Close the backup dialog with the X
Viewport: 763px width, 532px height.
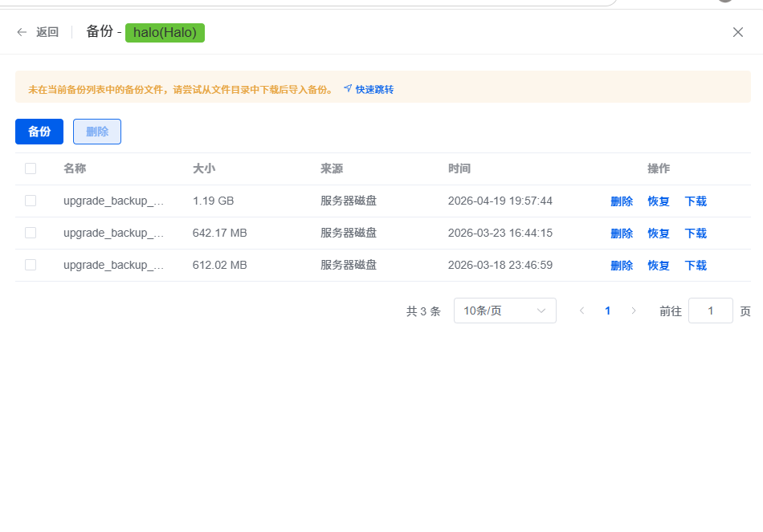click(x=737, y=32)
